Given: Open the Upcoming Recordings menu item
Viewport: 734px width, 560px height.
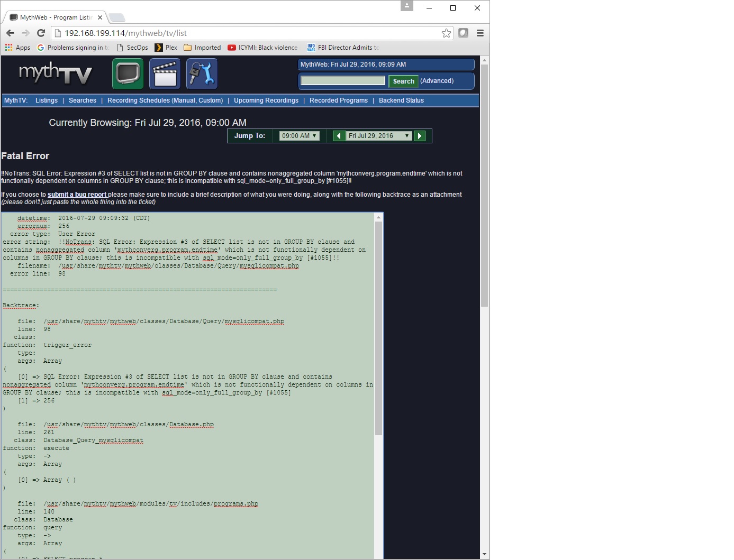Looking at the screenshot, I should coord(266,100).
